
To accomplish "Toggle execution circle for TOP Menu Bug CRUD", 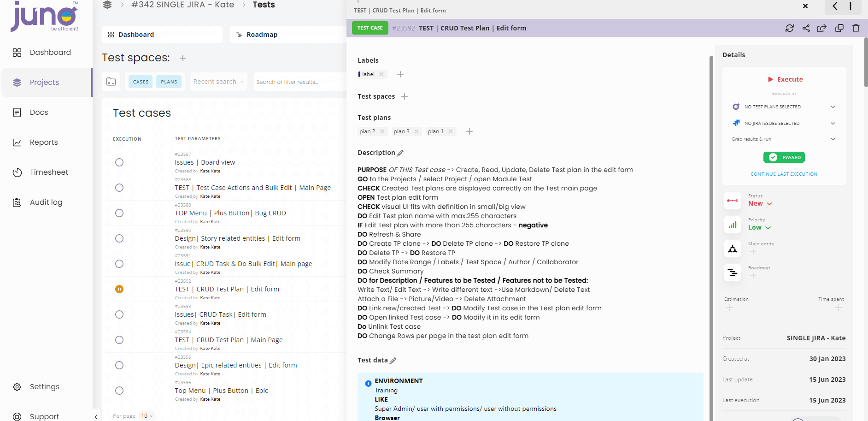I will 119,213.
